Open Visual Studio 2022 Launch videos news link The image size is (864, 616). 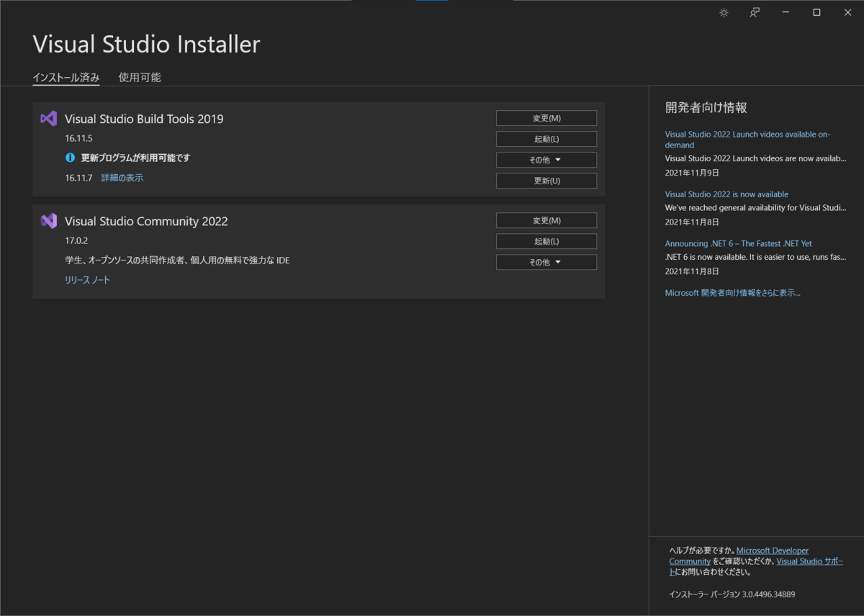[747, 140]
